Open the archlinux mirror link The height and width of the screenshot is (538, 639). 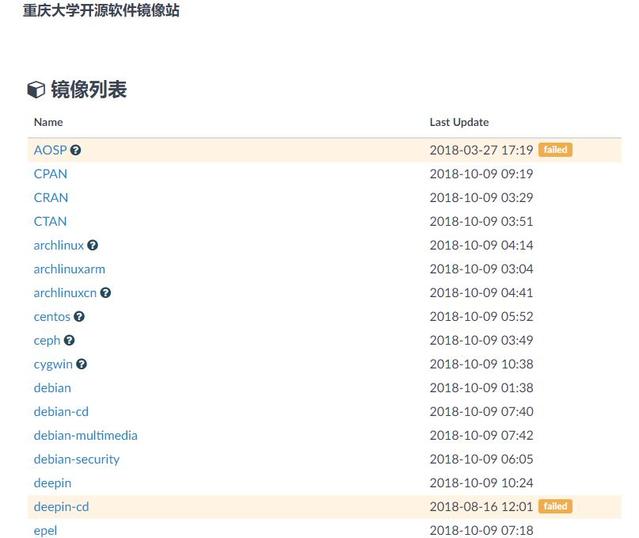click(59, 245)
